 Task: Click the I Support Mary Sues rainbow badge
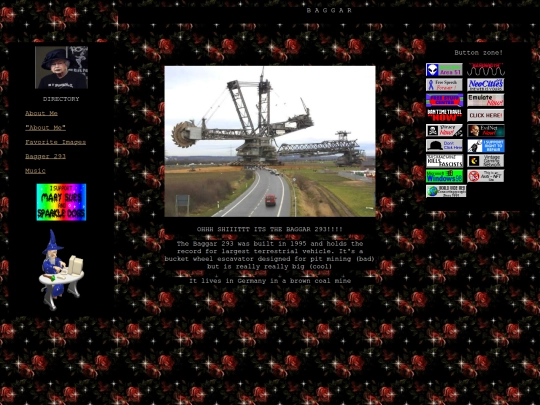(x=61, y=202)
